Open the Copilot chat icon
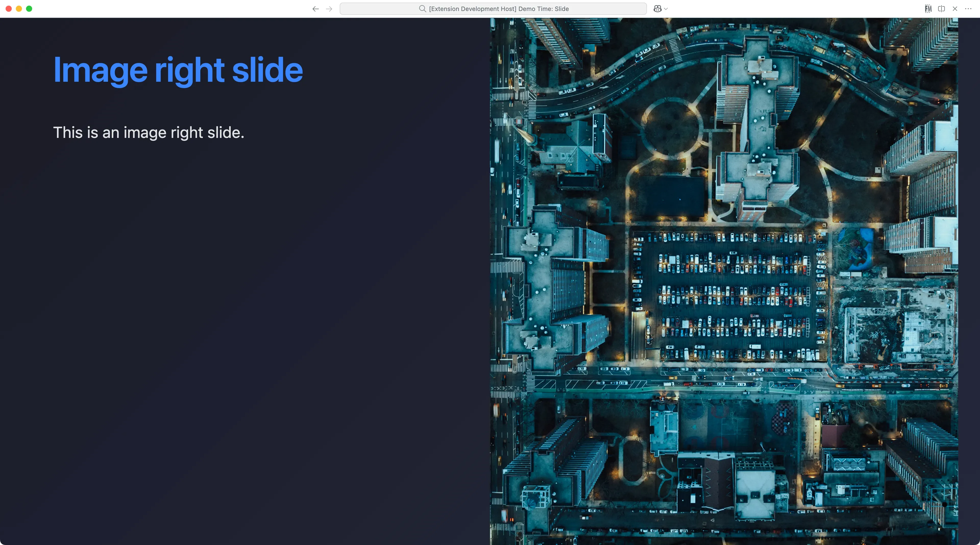 click(x=657, y=9)
